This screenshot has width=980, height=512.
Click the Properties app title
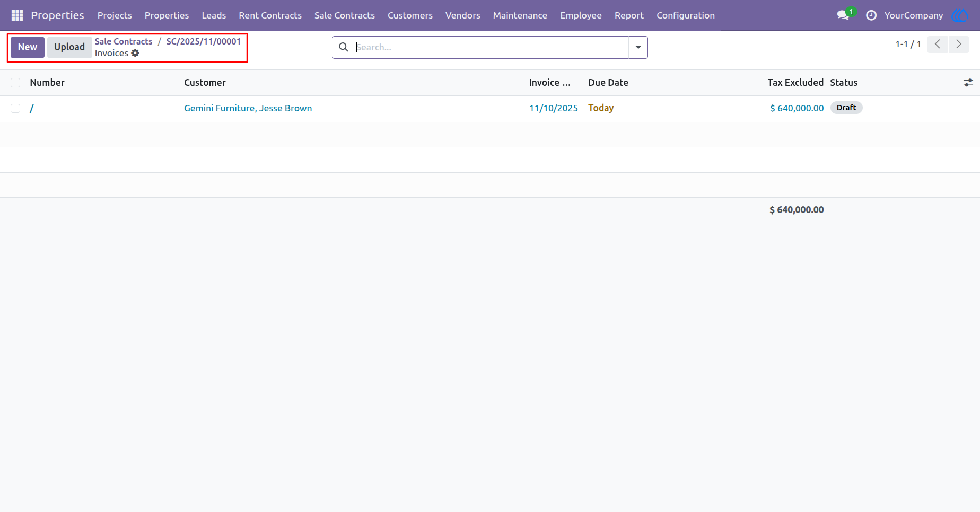(57, 15)
